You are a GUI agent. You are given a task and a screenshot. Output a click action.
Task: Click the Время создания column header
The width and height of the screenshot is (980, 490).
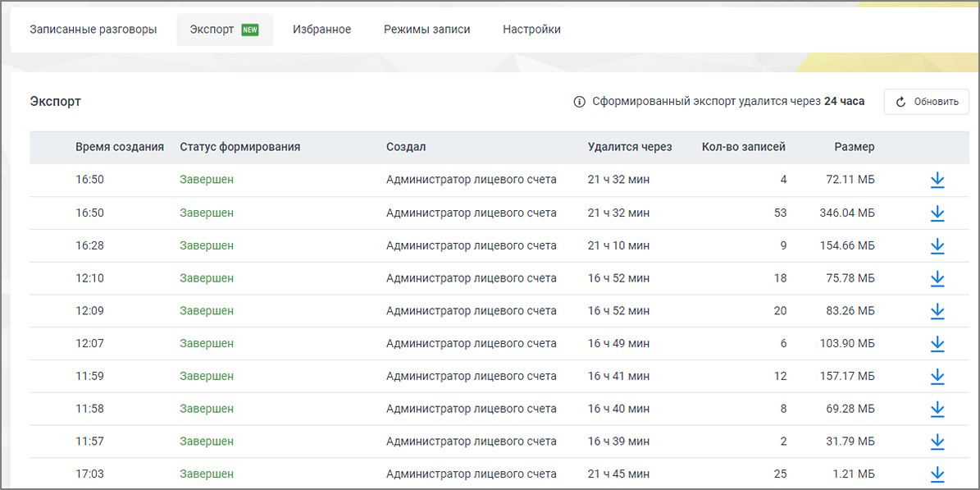[x=120, y=147]
